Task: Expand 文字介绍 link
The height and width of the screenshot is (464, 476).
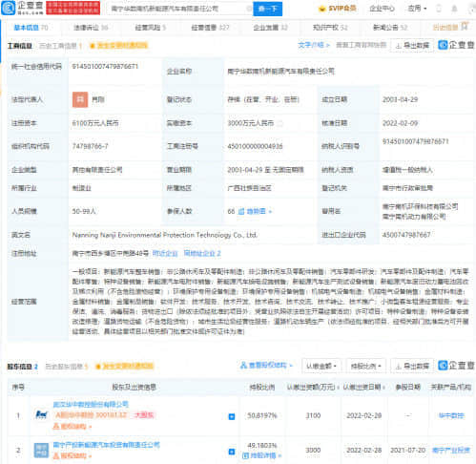Action: tap(314, 45)
